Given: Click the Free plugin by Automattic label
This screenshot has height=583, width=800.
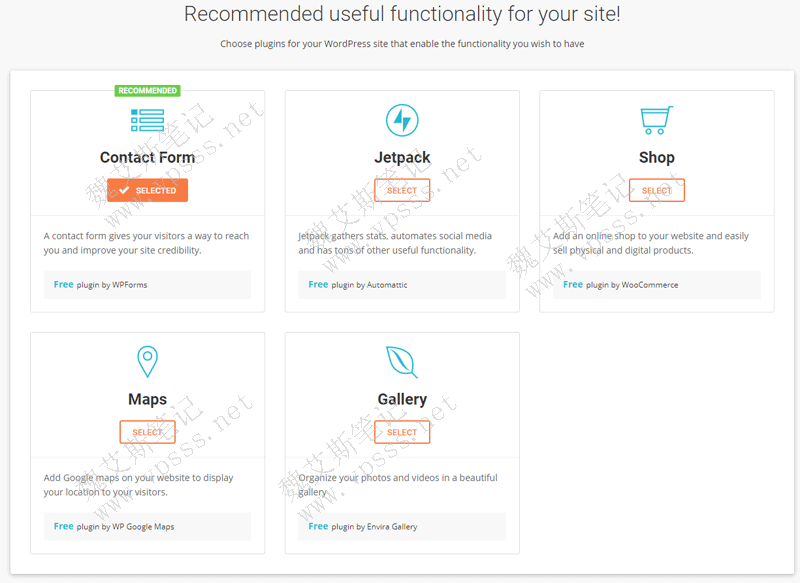Looking at the screenshot, I should click(358, 285).
